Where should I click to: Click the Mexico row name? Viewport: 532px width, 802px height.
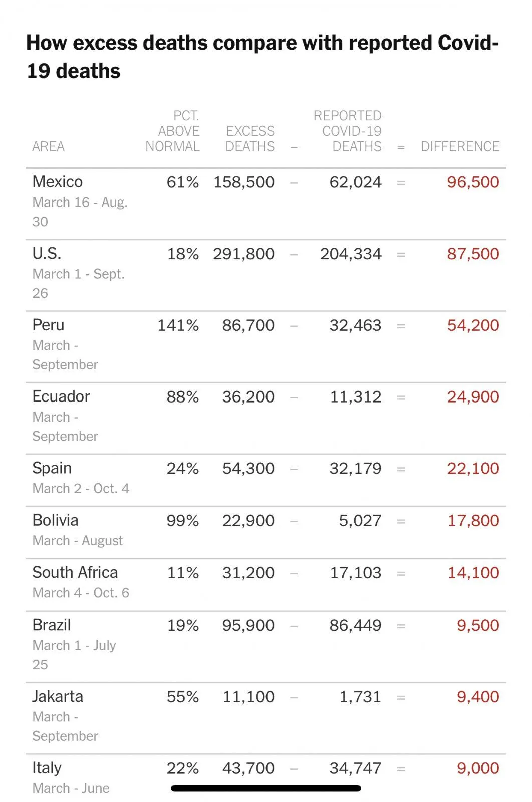click(x=58, y=182)
